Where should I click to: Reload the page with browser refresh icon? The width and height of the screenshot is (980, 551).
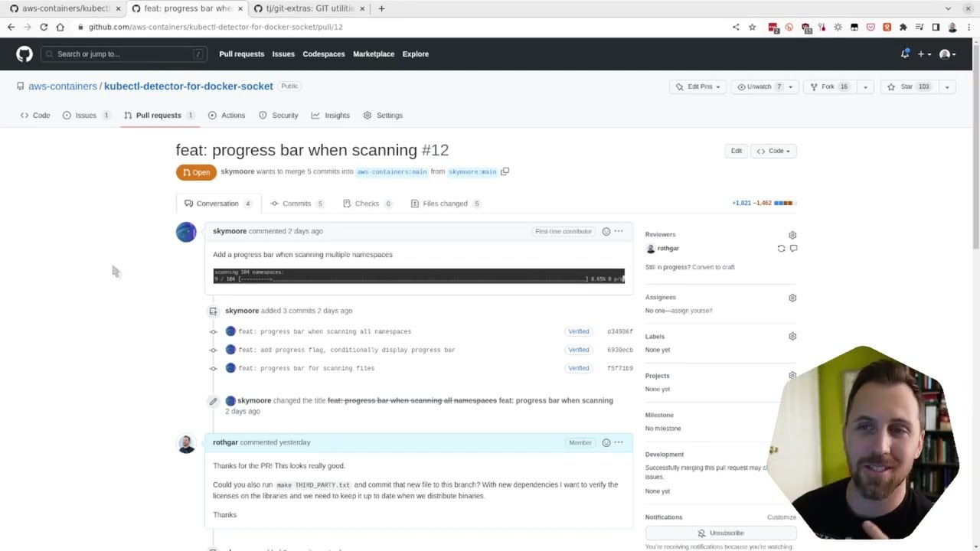(44, 27)
